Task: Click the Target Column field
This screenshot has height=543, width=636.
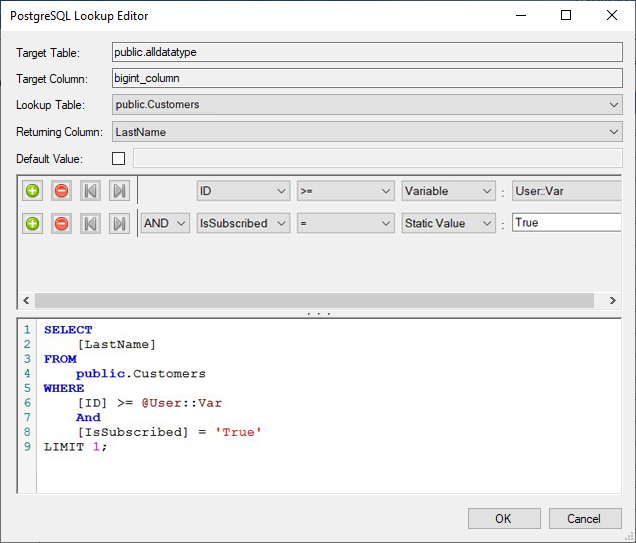Action: (367, 78)
